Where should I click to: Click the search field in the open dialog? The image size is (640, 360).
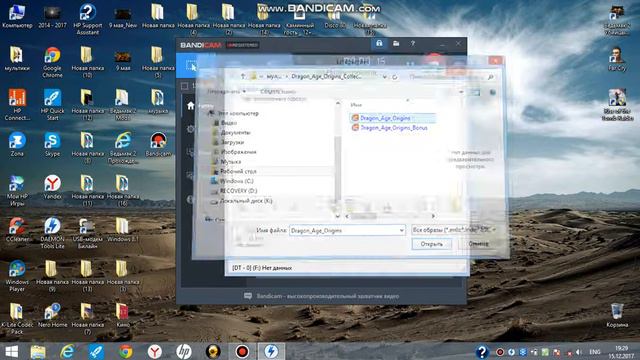tap(451, 77)
